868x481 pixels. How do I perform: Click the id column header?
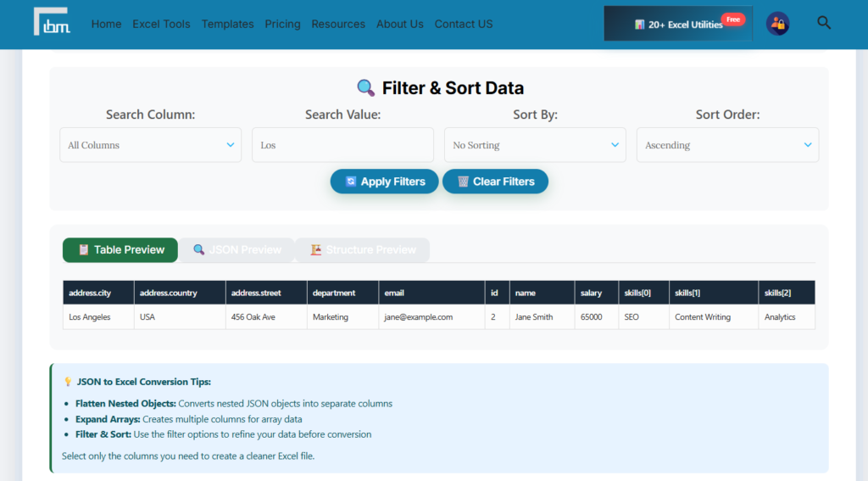point(497,293)
